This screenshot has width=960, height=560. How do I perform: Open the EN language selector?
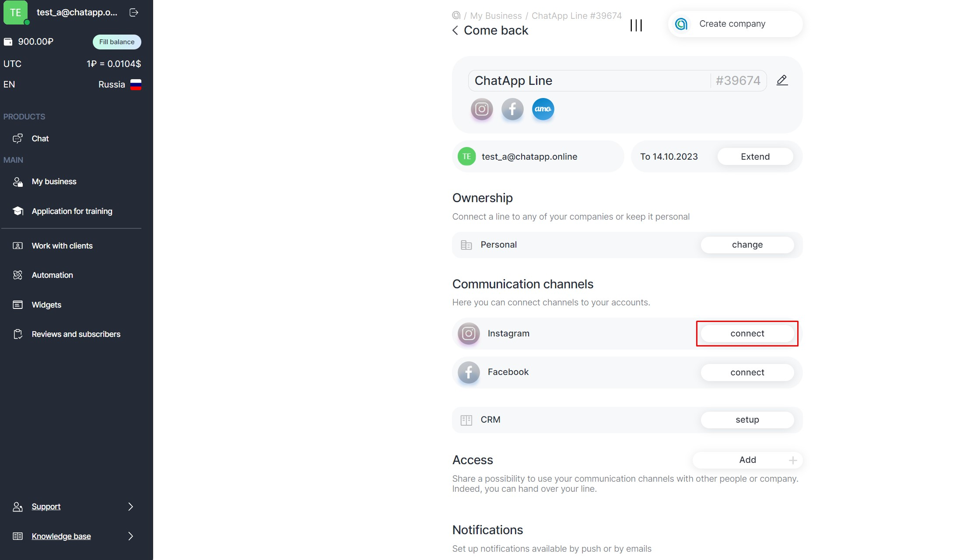click(9, 84)
